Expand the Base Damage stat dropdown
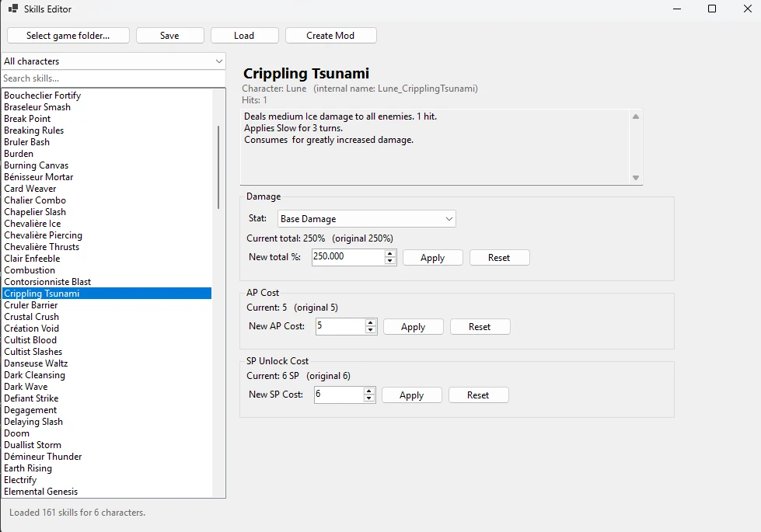Image resolution: width=761 pixels, height=532 pixels. click(x=366, y=219)
